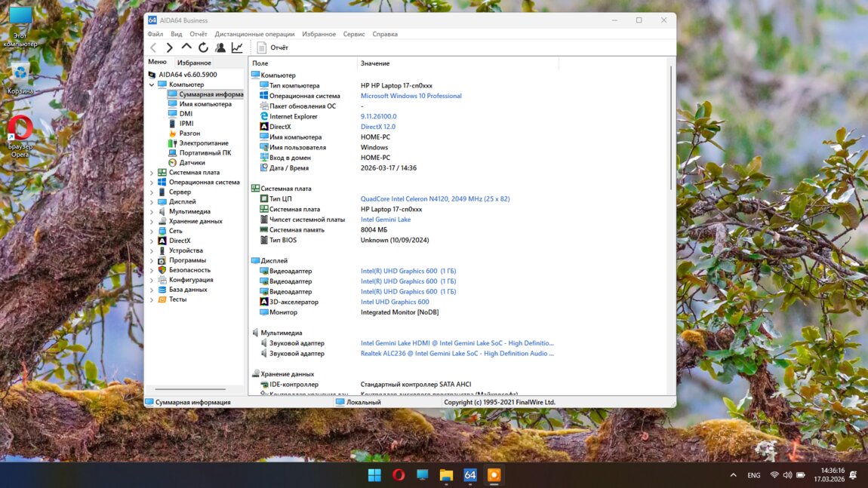This screenshot has width=868, height=488.
Task: Go back with the left arrow button
Action: tap(153, 48)
